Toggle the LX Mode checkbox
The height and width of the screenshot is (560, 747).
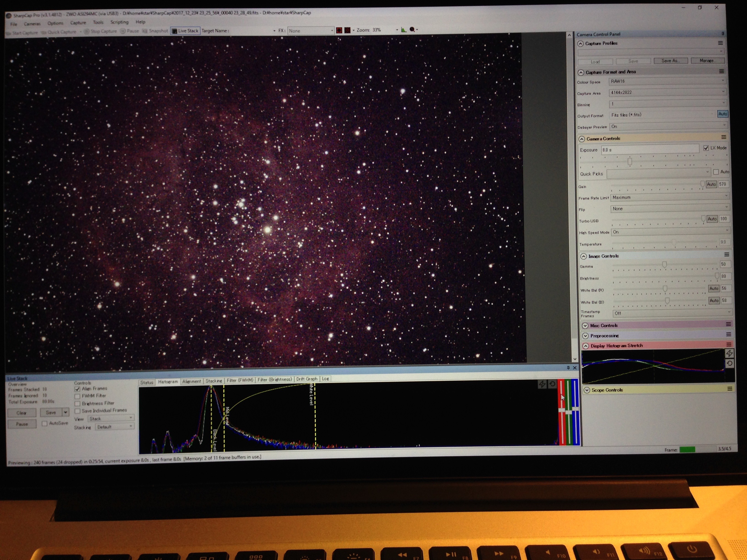706,148
